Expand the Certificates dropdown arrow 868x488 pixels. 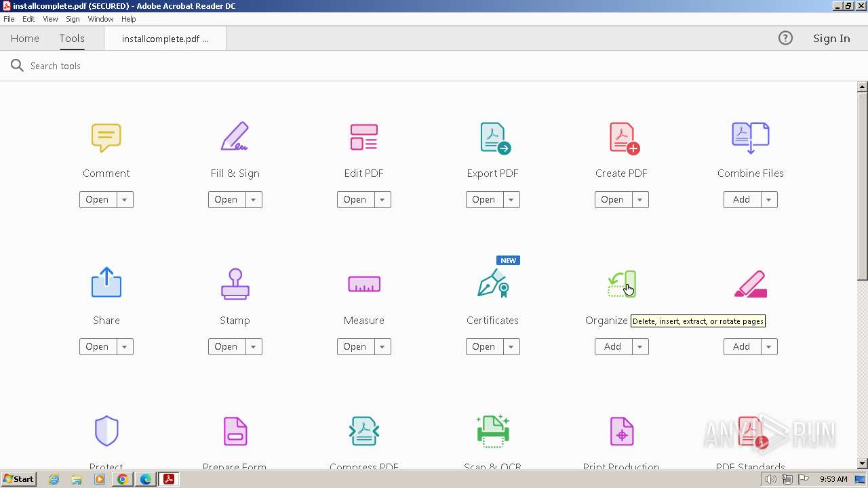point(511,347)
